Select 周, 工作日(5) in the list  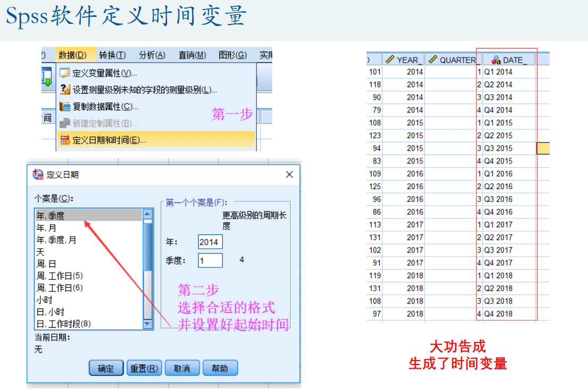[89, 275]
